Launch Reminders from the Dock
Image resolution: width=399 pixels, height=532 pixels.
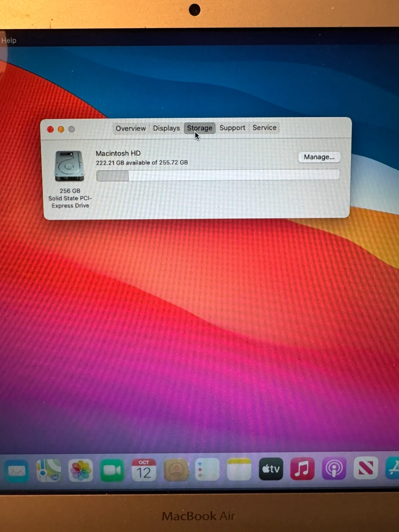[207, 470]
